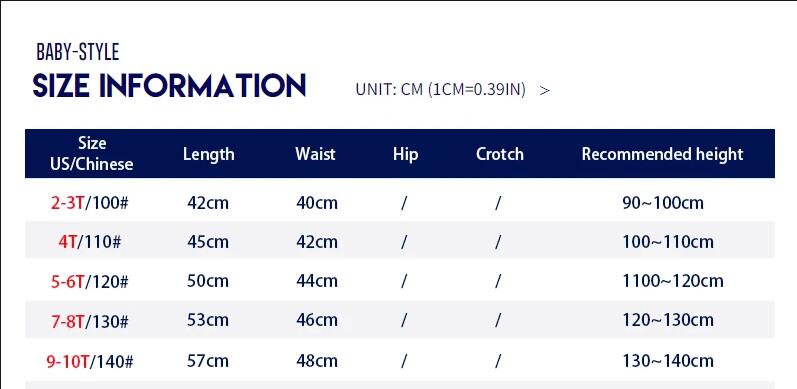Select the Waist column header
Viewport: 797px width, 389px height.
pyautogui.click(x=315, y=154)
